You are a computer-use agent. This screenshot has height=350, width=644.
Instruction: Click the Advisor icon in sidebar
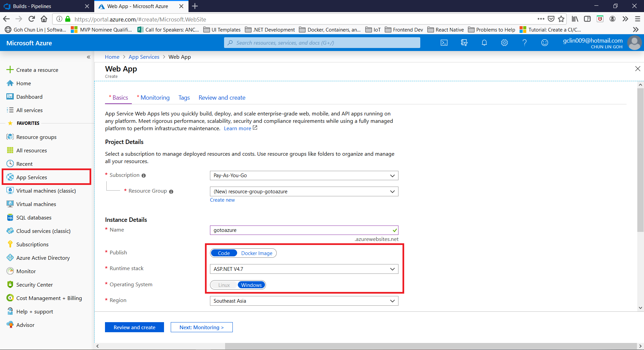coord(10,325)
